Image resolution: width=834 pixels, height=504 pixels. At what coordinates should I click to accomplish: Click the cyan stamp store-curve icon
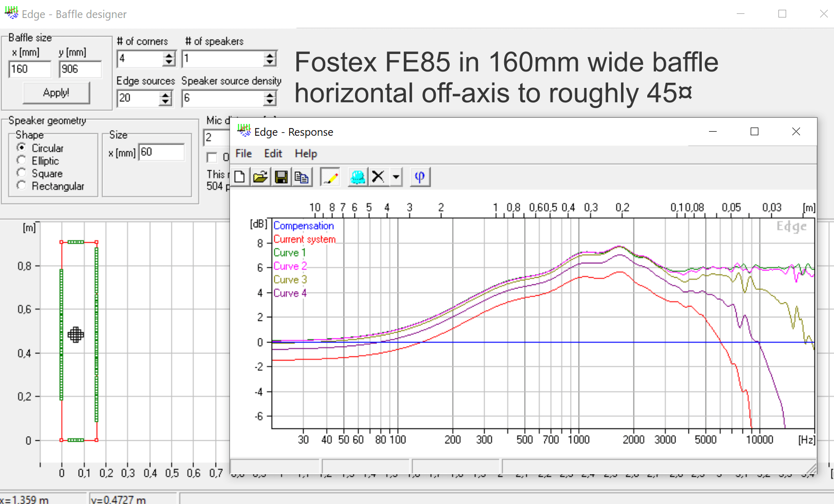click(358, 177)
